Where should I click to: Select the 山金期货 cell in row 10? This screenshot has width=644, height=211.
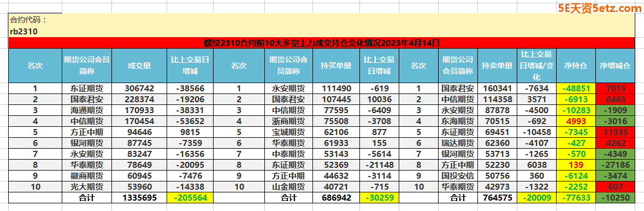tap(288, 186)
